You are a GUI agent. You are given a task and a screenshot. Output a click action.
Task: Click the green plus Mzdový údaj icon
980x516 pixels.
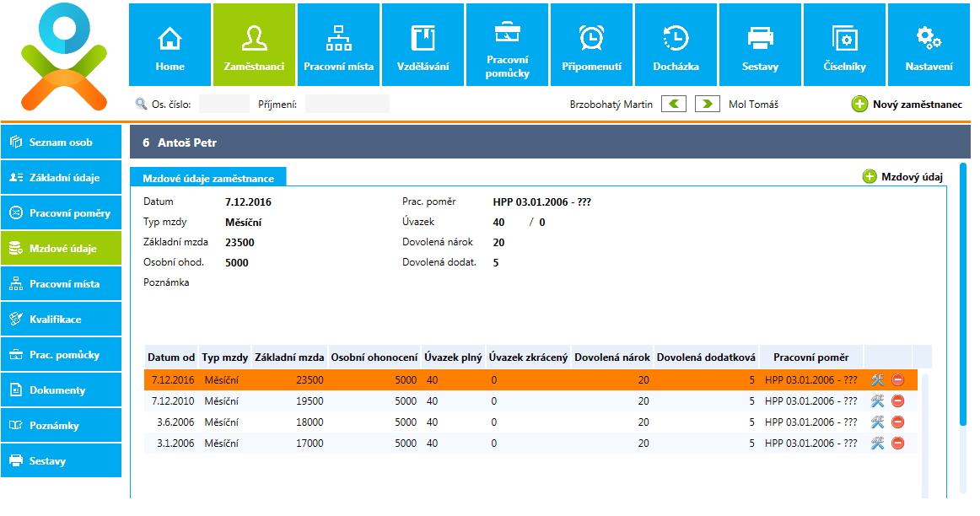point(870,177)
